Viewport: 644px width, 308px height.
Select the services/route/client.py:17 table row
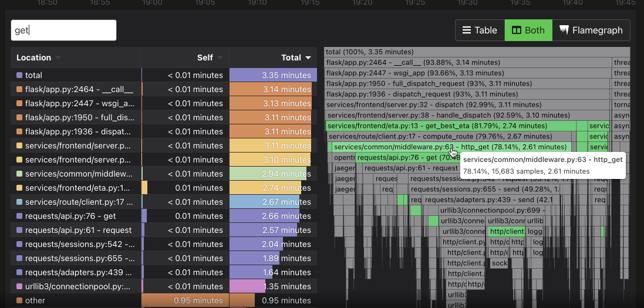[x=164, y=202]
